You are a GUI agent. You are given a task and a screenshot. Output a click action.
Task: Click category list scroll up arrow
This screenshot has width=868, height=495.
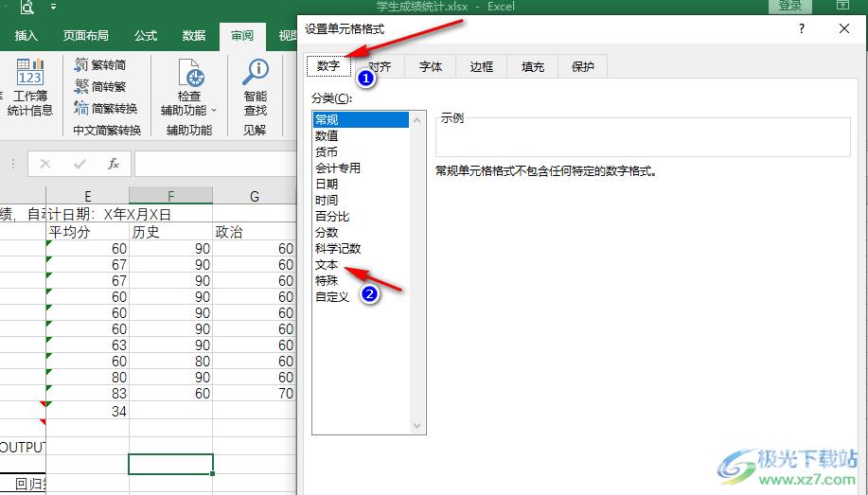tap(416, 120)
